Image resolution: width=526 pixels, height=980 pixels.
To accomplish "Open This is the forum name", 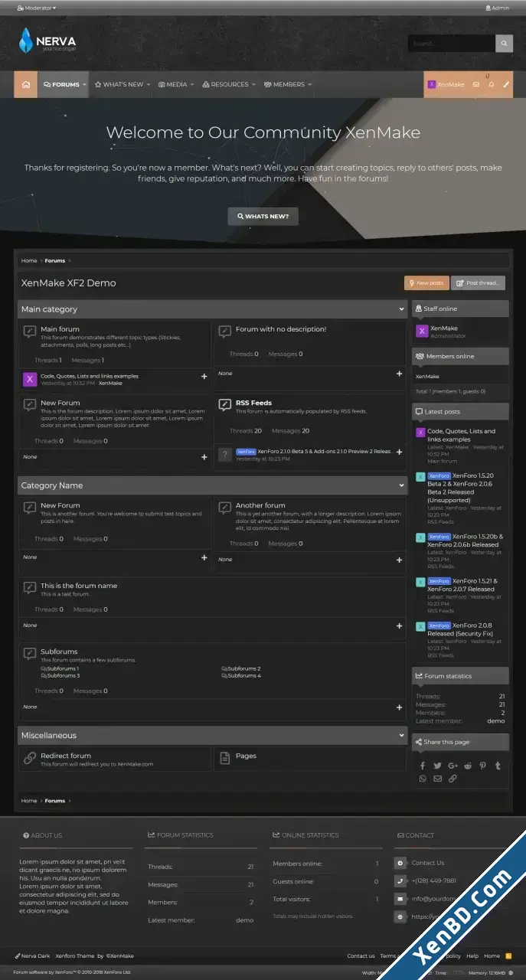I will (x=79, y=586).
